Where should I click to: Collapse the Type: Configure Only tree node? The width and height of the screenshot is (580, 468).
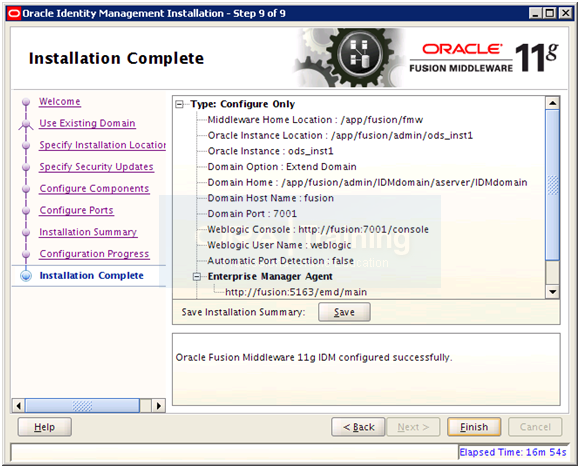pos(179,104)
